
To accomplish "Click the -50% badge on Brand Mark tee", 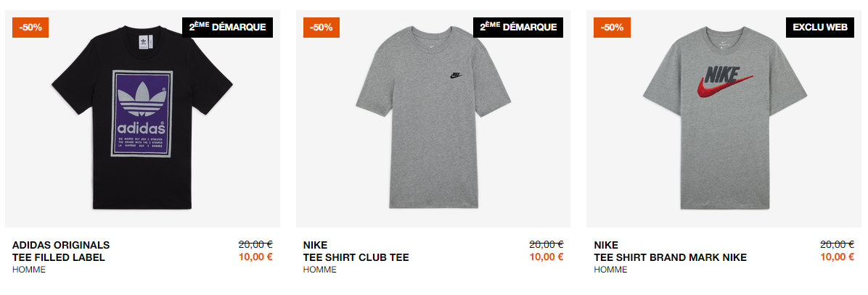I will point(612,27).
